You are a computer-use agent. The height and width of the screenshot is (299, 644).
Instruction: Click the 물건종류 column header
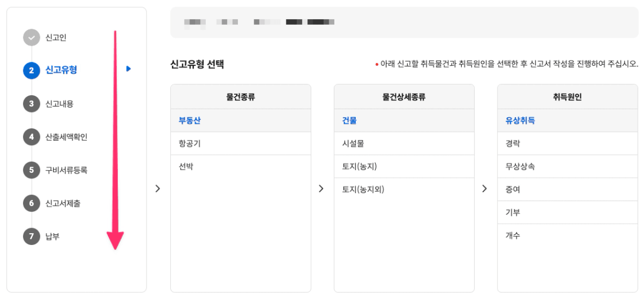(241, 97)
